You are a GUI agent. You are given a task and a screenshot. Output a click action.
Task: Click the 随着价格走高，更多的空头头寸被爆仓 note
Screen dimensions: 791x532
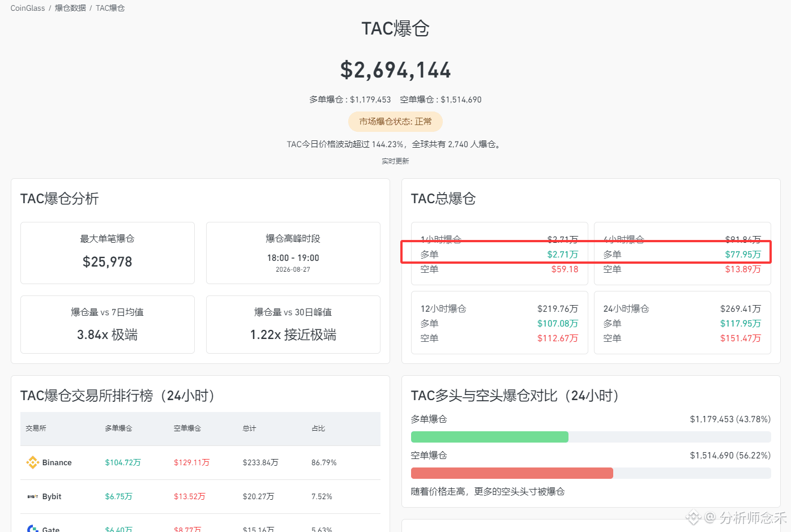pos(488,492)
